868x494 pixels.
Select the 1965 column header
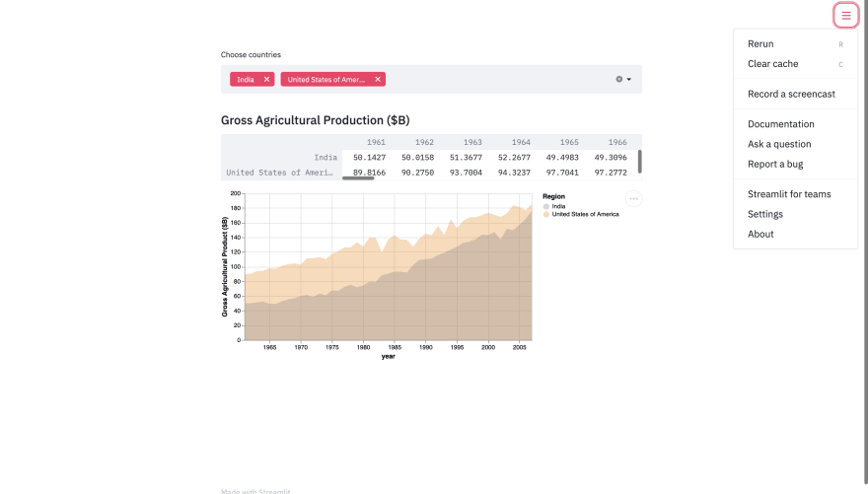click(568, 142)
